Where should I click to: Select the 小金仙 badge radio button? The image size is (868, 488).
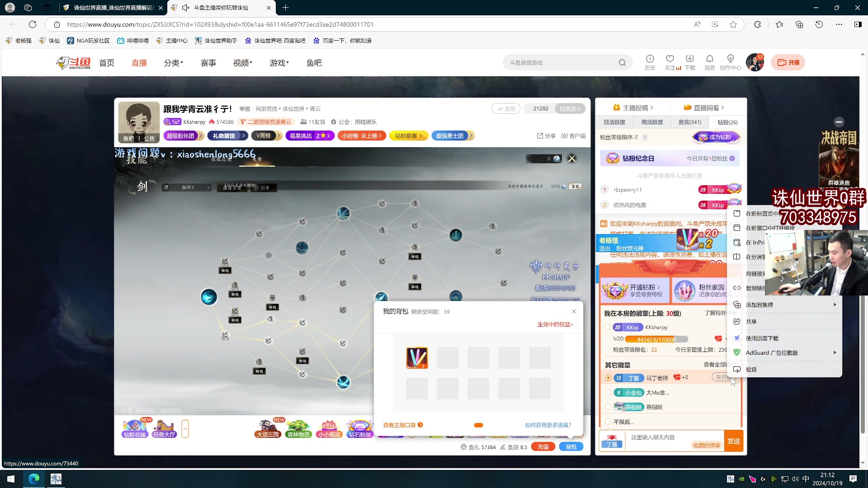pos(608,393)
